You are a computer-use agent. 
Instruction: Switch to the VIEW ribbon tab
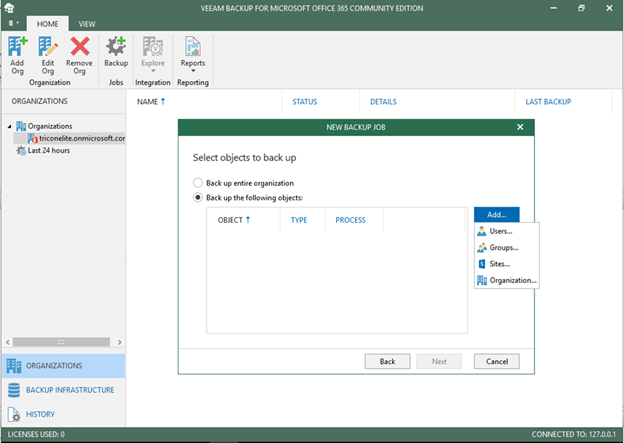click(87, 24)
